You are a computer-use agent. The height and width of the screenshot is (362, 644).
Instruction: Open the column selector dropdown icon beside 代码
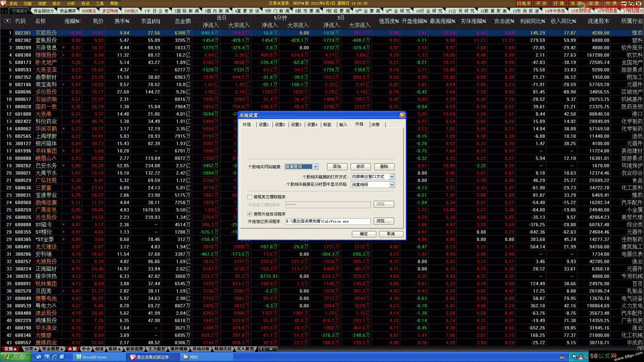coord(7,21)
